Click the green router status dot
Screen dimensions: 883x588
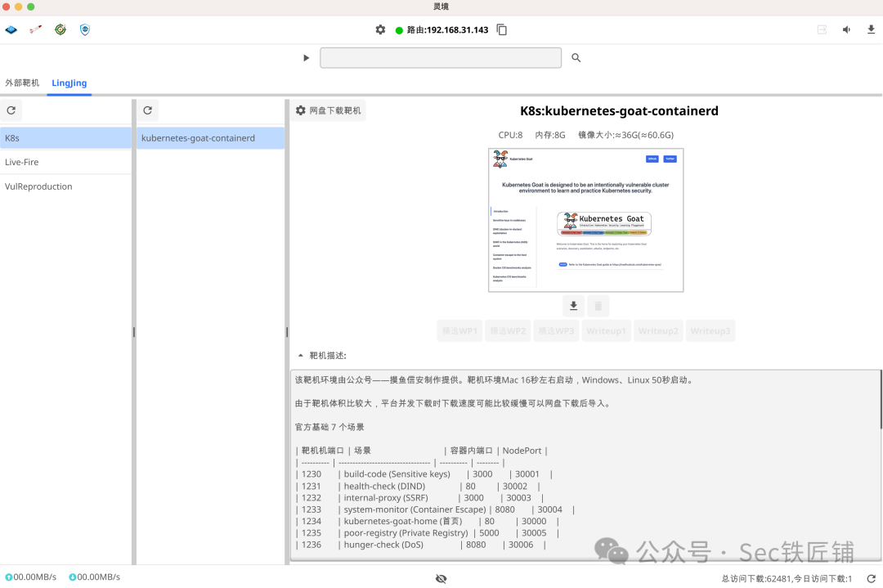[x=399, y=30]
